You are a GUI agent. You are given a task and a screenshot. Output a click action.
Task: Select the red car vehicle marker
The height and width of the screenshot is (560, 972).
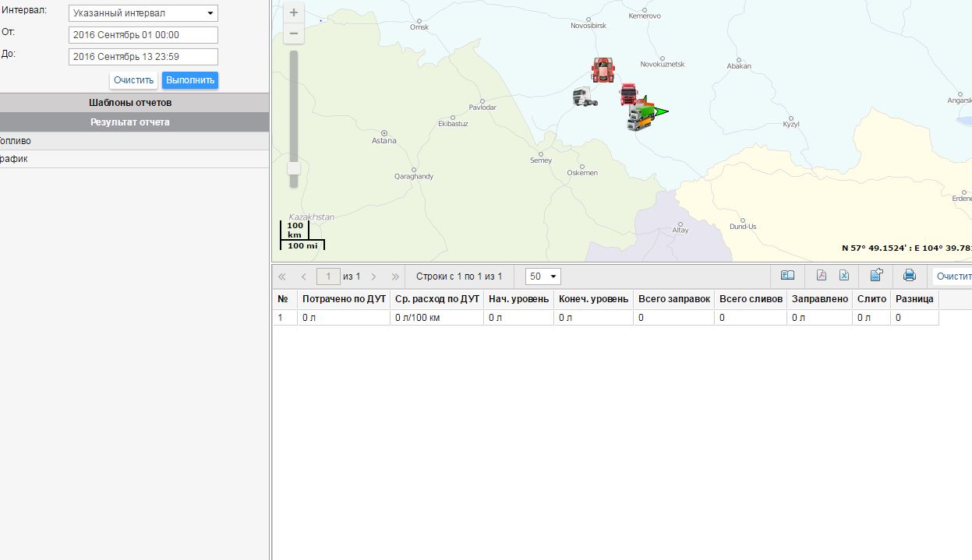click(x=603, y=70)
